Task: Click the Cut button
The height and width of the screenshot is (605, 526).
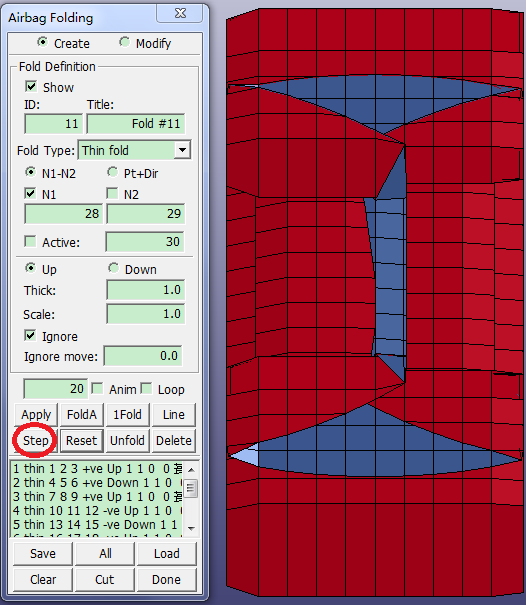Action: [x=105, y=580]
